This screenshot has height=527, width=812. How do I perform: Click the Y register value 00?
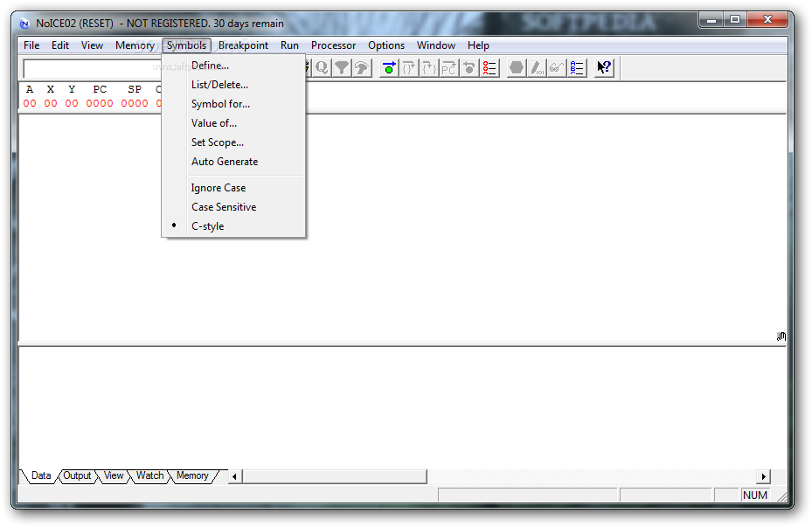tap(72, 103)
